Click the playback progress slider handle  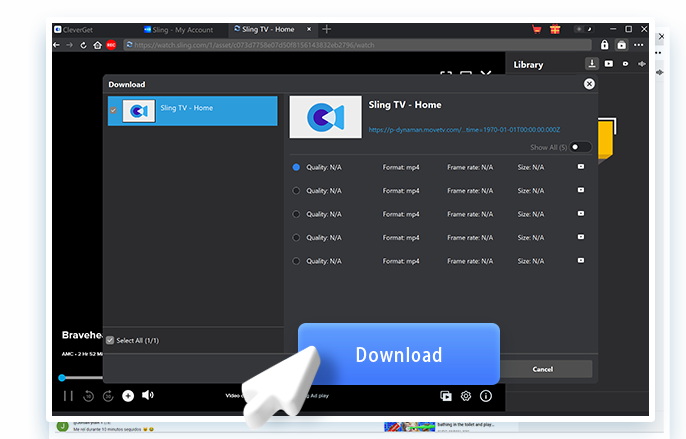pyautogui.click(x=62, y=377)
